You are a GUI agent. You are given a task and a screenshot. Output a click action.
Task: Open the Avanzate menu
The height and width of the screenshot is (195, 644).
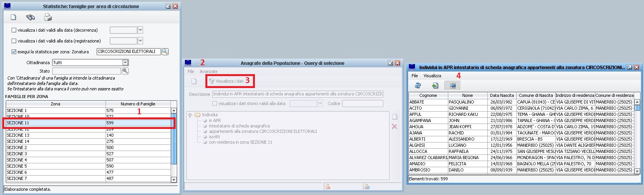208,71
